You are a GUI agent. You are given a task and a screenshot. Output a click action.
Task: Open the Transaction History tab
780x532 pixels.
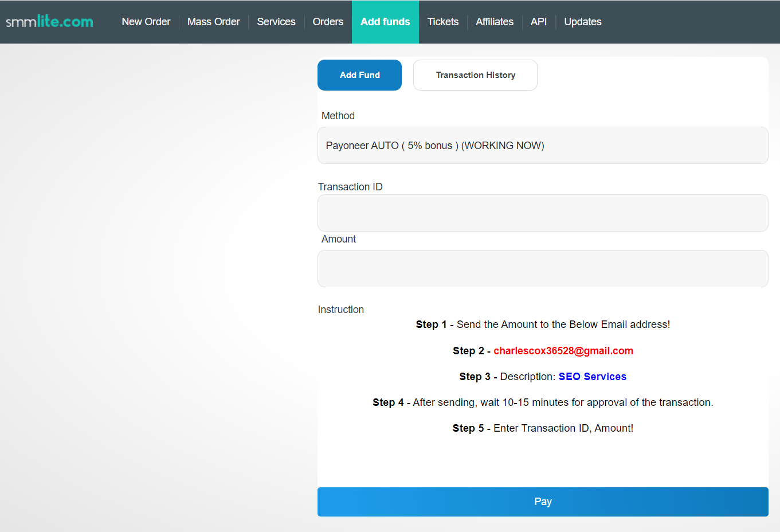pos(475,75)
